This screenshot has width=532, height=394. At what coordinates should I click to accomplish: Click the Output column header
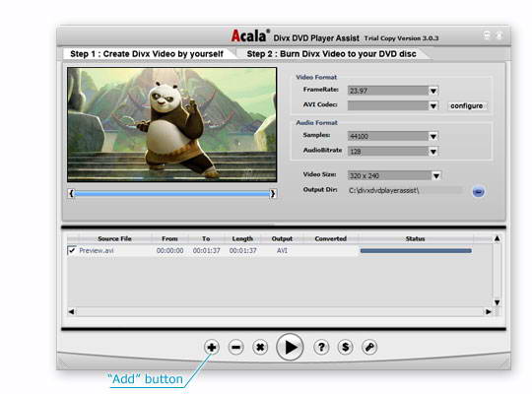click(282, 239)
